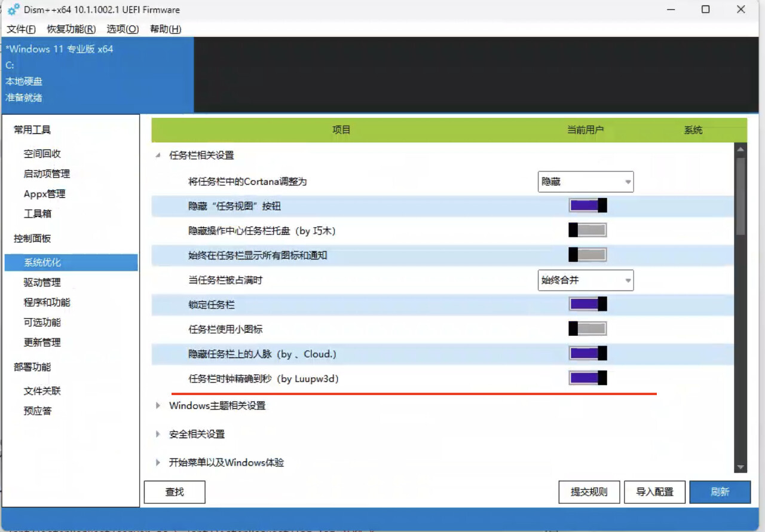
Task: Disable 任务栏时钟精确到秒 switch
Action: 587,378
